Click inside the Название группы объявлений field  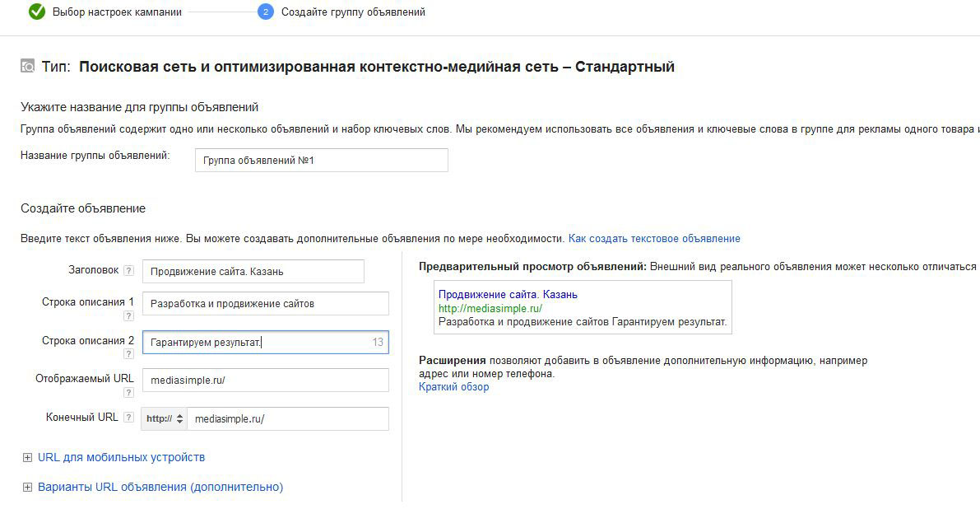pos(321,161)
